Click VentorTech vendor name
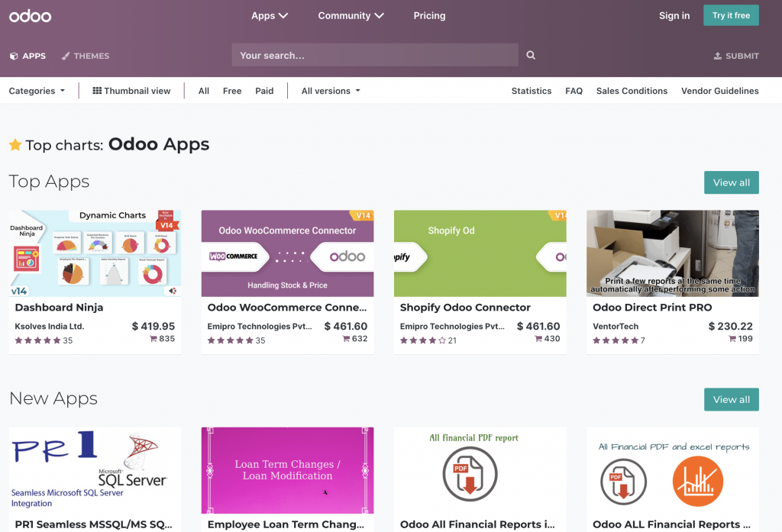782x532 pixels. (616, 327)
